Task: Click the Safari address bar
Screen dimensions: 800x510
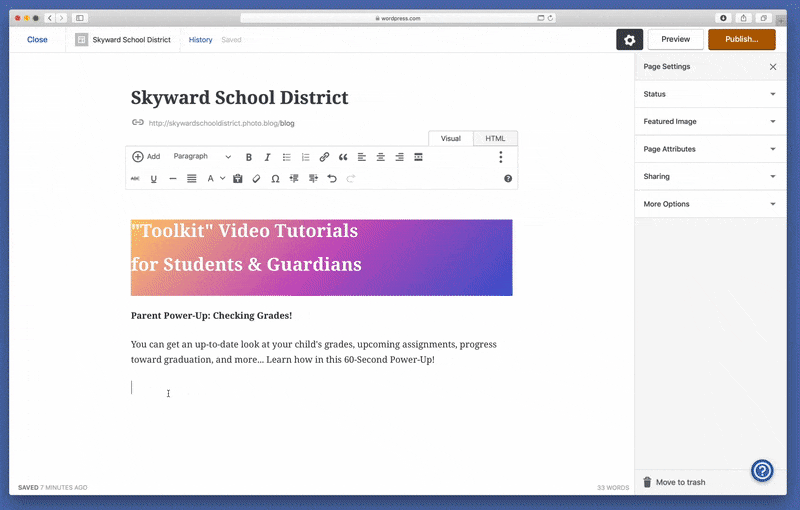Action: (398, 18)
